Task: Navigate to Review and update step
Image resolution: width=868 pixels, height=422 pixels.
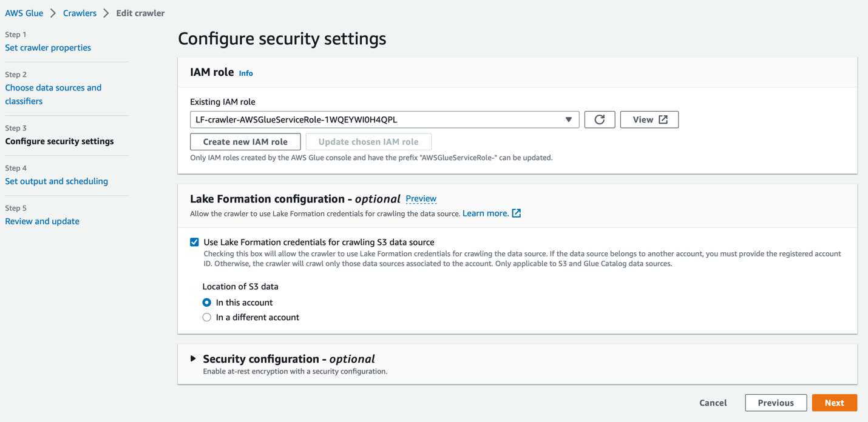Action: coord(42,221)
